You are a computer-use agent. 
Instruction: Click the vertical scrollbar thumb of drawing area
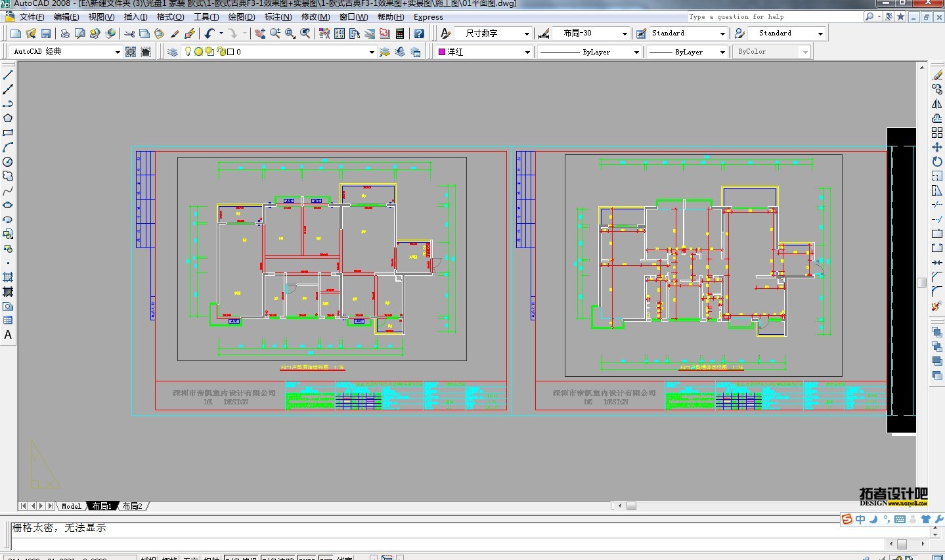click(x=922, y=282)
